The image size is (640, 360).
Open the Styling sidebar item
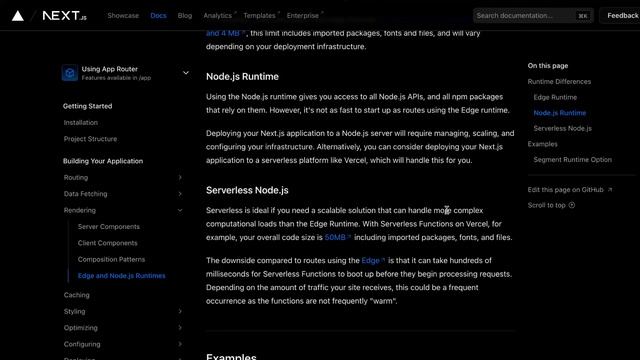(x=74, y=311)
